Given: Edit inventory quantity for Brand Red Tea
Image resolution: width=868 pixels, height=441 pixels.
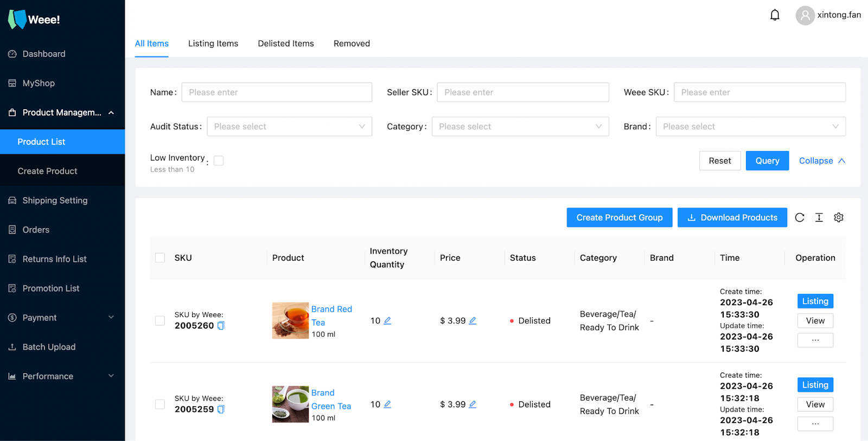Looking at the screenshot, I should tap(387, 321).
